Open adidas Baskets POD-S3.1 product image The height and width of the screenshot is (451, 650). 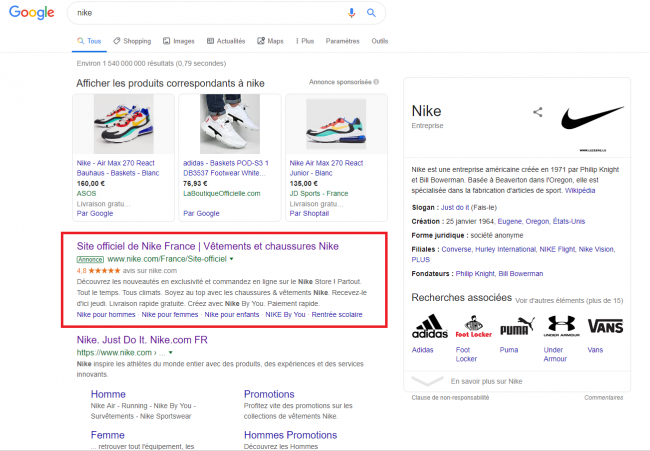230,124
